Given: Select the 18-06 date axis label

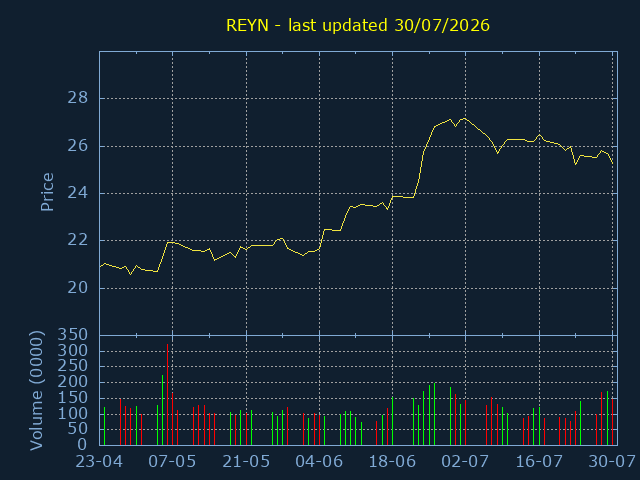Looking at the screenshot, I should (392, 462).
